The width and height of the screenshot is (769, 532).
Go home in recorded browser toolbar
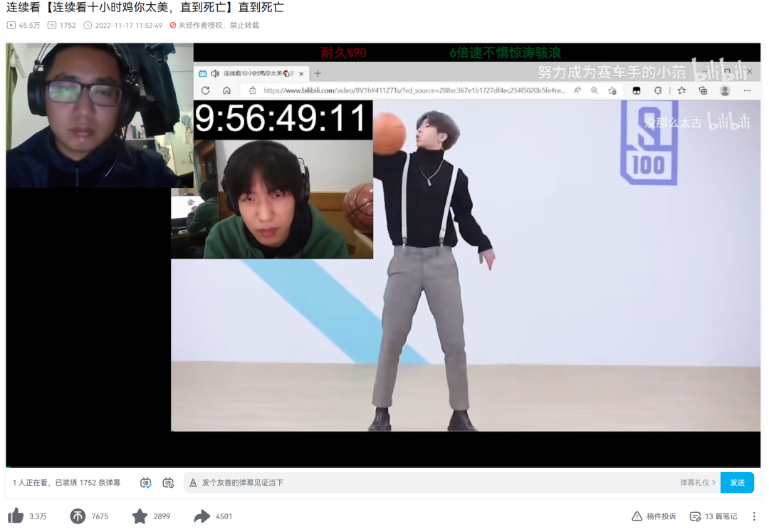226,90
